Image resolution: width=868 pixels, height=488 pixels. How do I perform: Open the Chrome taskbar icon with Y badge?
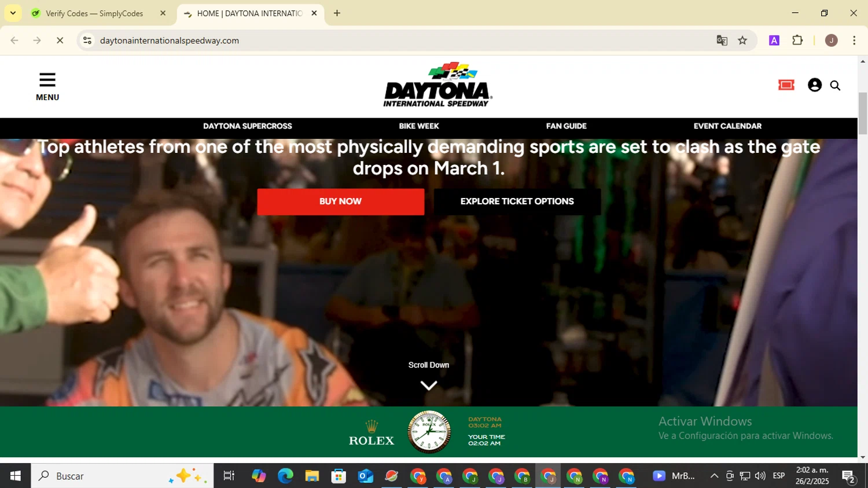point(418,476)
